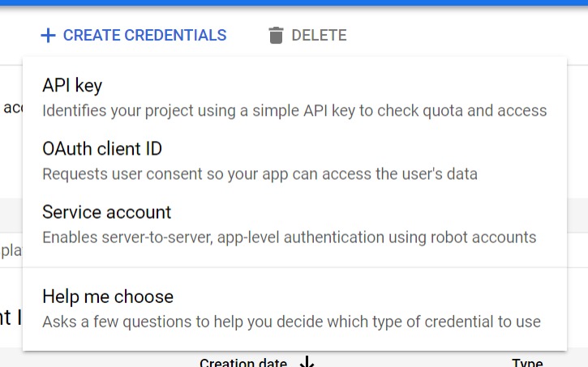Click the divider line above Help me choose
The height and width of the screenshot is (367, 588).
pos(294,267)
